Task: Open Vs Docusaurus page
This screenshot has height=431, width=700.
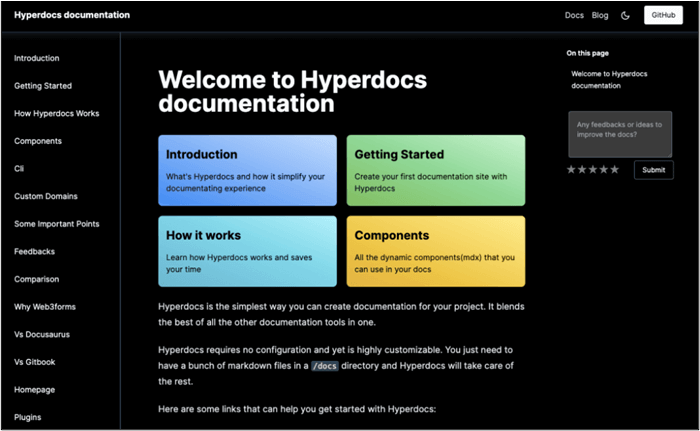Action: tap(42, 335)
